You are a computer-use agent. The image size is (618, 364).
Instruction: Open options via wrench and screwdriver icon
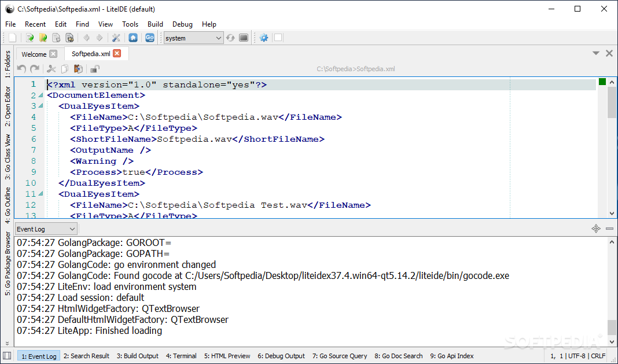pyautogui.click(x=116, y=38)
